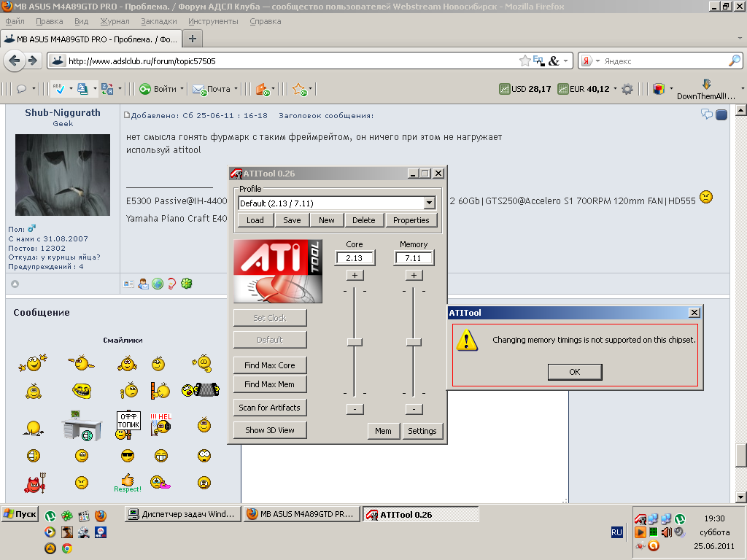Launch Google Chrome from quick launch

coord(67,548)
